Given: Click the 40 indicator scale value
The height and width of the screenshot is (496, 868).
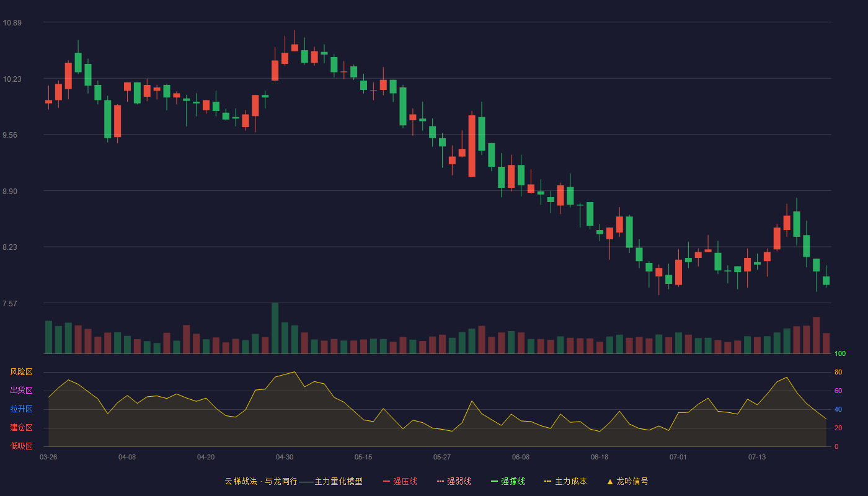Looking at the screenshot, I should (x=838, y=410).
